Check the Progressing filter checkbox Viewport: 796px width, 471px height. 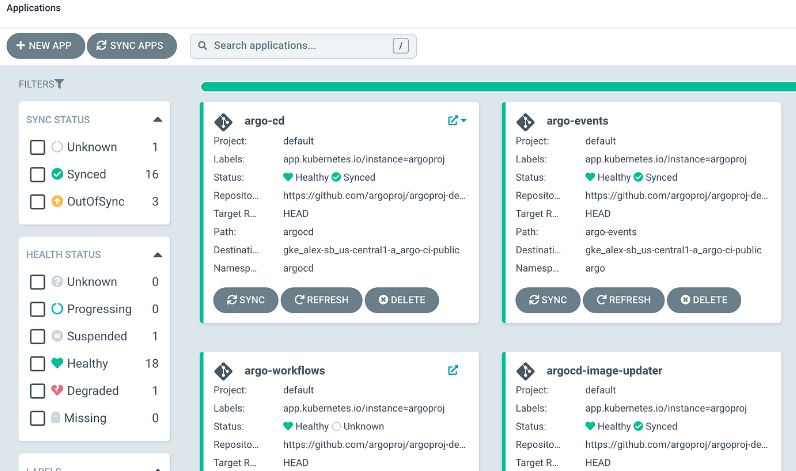38,309
